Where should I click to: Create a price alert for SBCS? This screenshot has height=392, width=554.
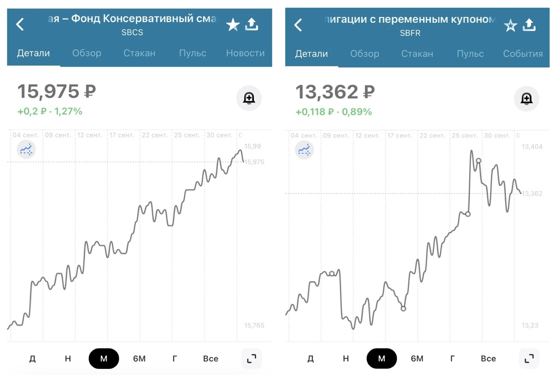[x=249, y=98]
